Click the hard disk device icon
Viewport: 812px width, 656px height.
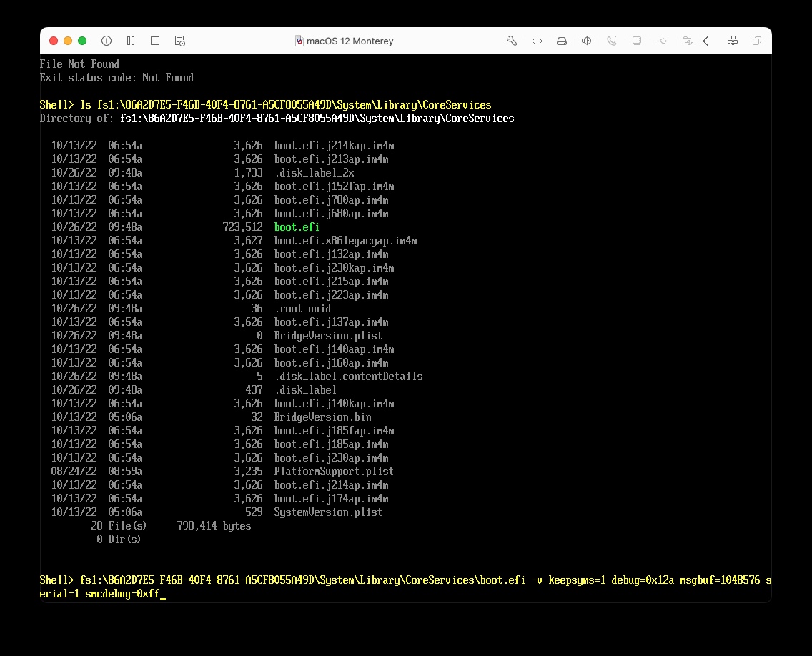(x=562, y=41)
